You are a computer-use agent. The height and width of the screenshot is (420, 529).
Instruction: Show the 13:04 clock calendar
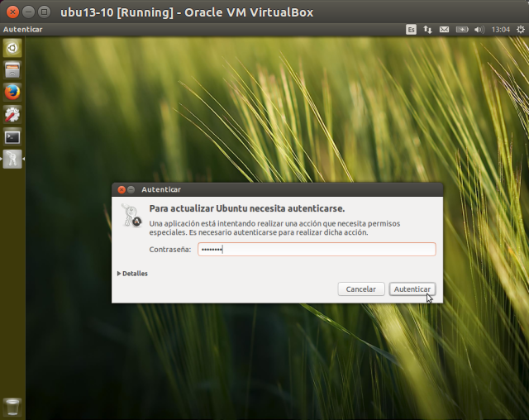point(500,30)
